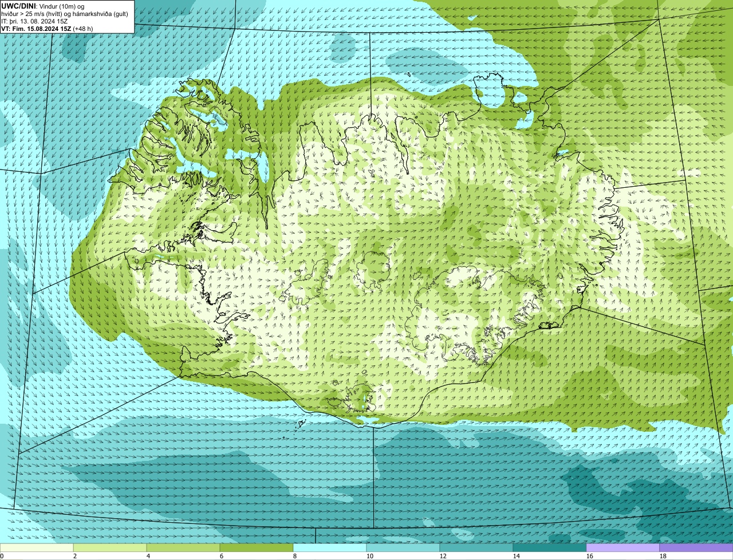Click the scale label "16"
Screen dimensions: 733x560
590,556
